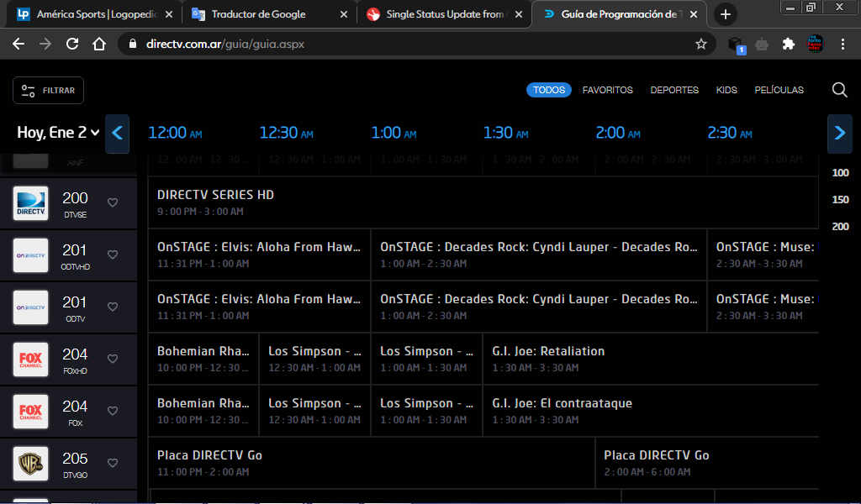The height and width of the screenshot is (504, 861).
Task: Open Los Simpson 12:30 AM on FOXHD
Action: coord(314,359)
